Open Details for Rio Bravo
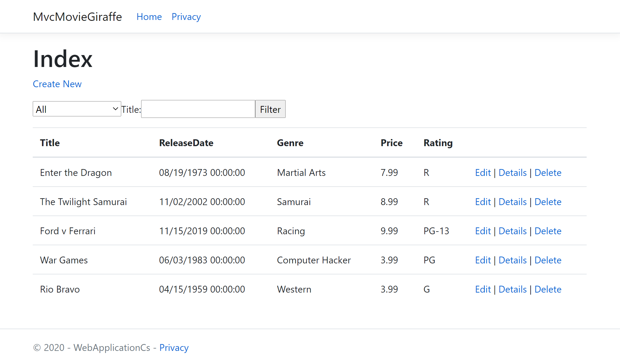 [x=512, y=289]
